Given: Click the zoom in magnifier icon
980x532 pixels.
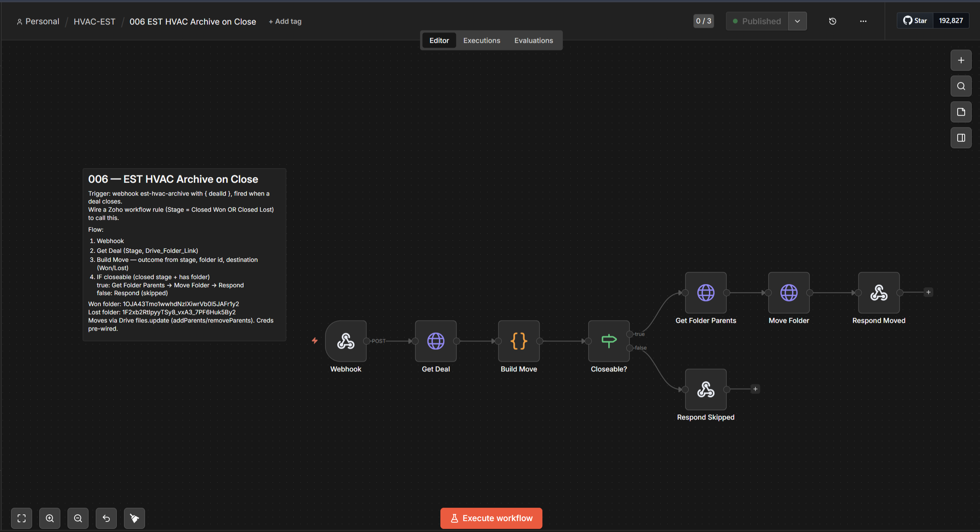Looking at the screenshot, I should 50,518.
